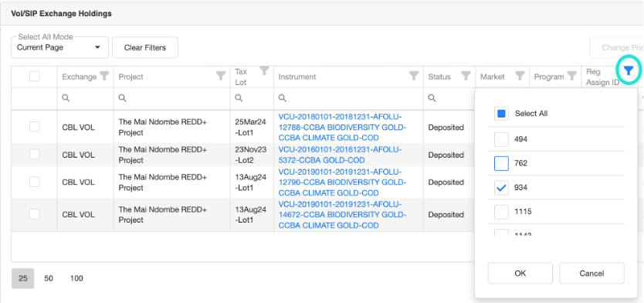
Task: Check the 762 filter option
Action: [501, 163]
